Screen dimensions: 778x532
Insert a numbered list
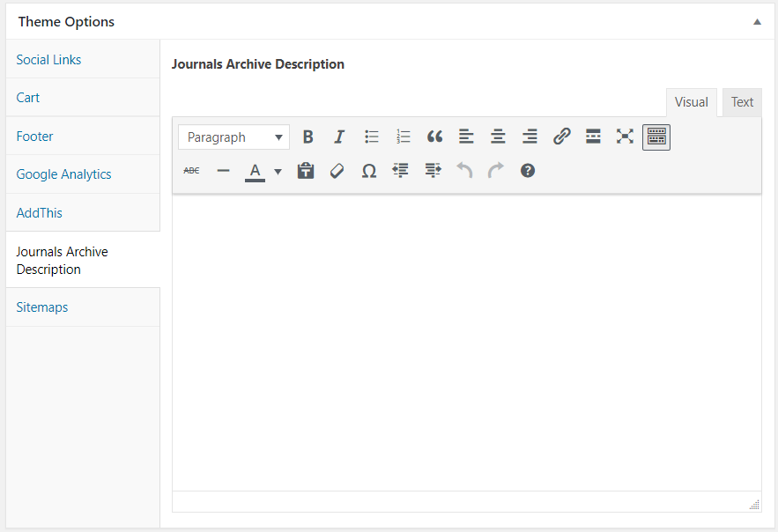[403, 137]
